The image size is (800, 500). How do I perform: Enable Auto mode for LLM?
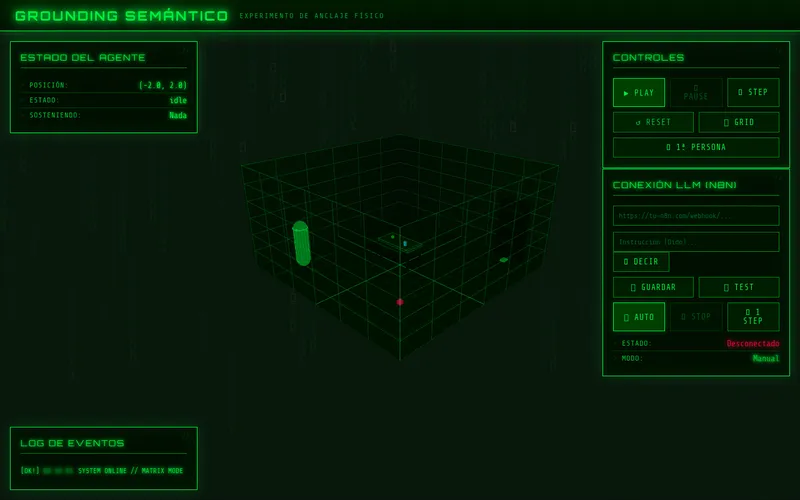coord(639,317)
